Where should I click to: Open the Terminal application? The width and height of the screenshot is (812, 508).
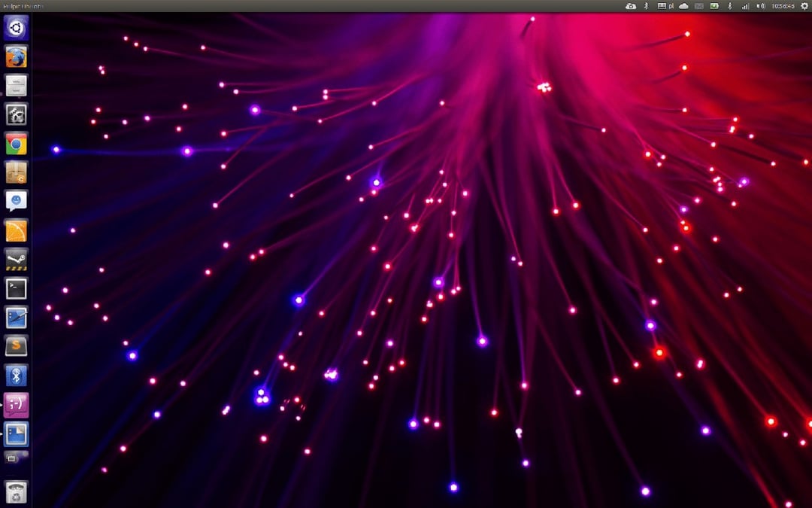[x=16, y=287]
